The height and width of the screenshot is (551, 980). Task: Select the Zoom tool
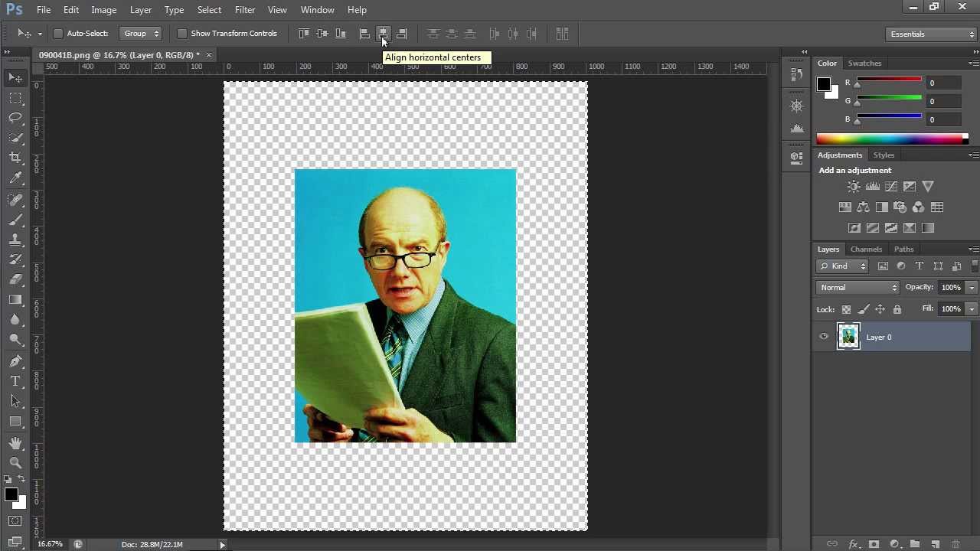tap(15, 462)
